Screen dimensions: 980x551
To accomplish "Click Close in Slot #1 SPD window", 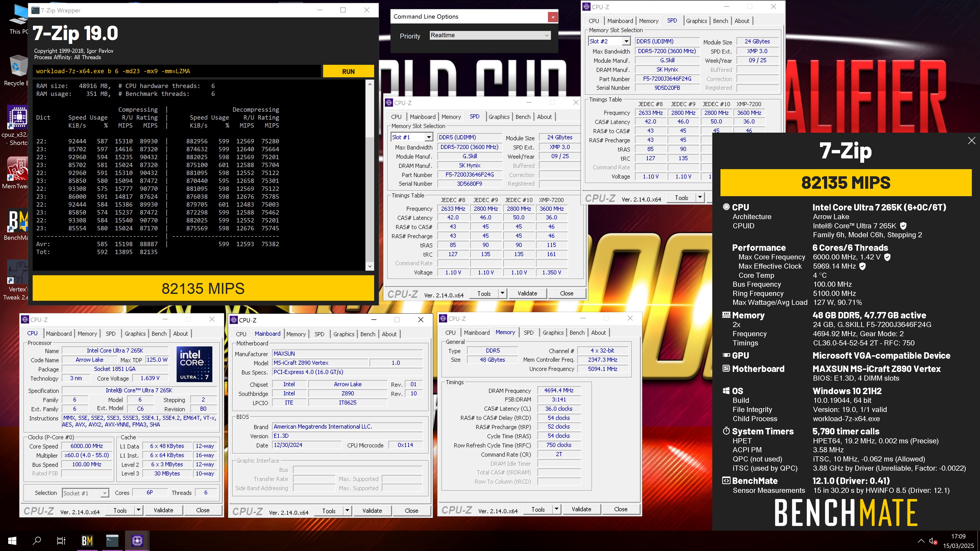I will [x=567, y=293].
